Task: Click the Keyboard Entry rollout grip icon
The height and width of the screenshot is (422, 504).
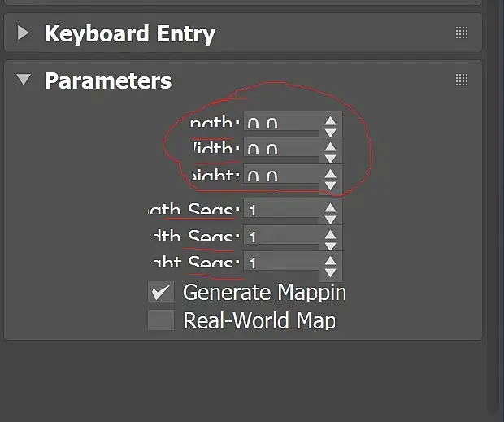Action: [462, 33]
